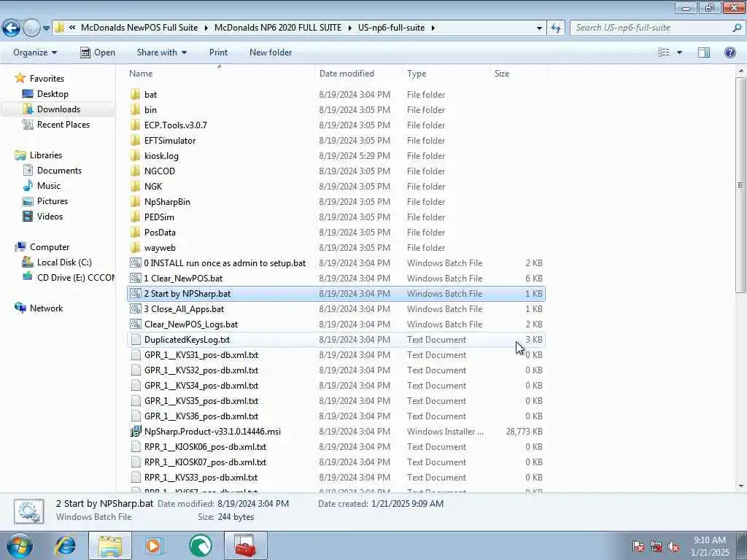Expand arrow after McDonalds NewPOS Full Suite
The height and width of the screenshot is (560, 747).
coord(206,28)
